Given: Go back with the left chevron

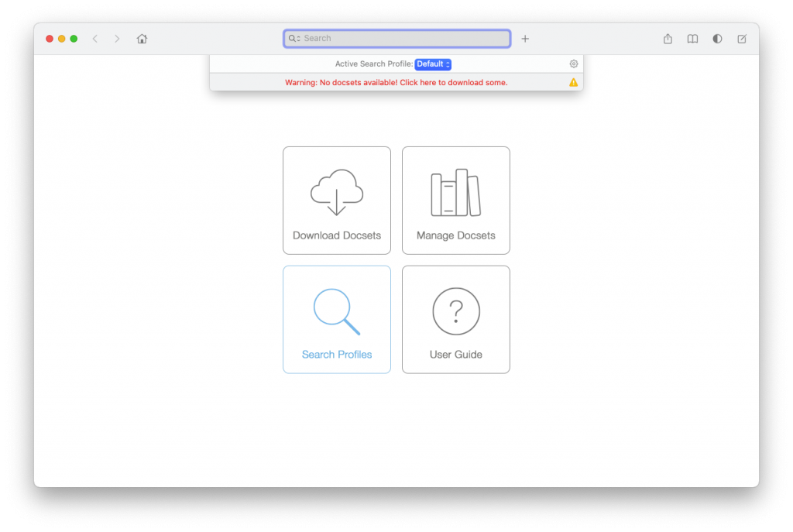Looking at the screenshot, I should [95, 39].
